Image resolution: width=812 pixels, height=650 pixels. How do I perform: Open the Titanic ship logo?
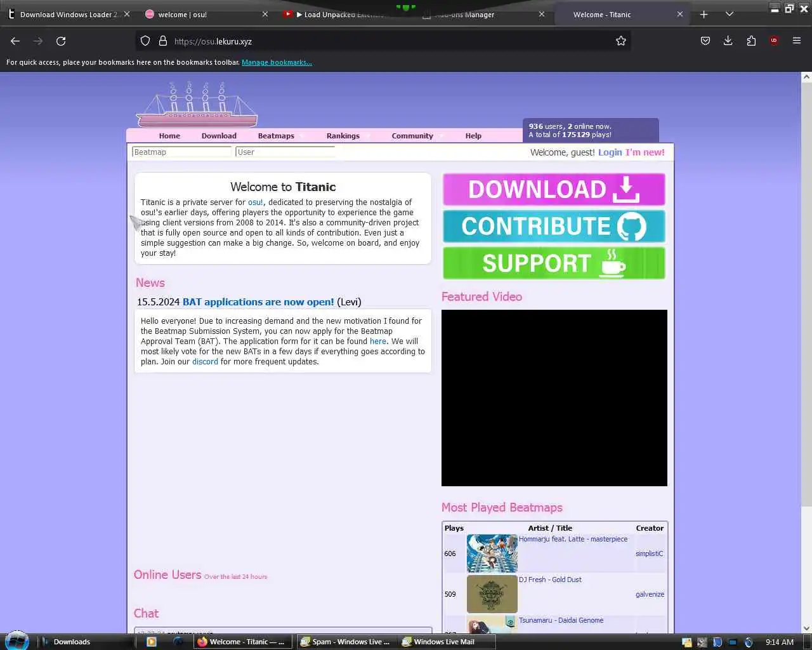(x=197, y=105)
